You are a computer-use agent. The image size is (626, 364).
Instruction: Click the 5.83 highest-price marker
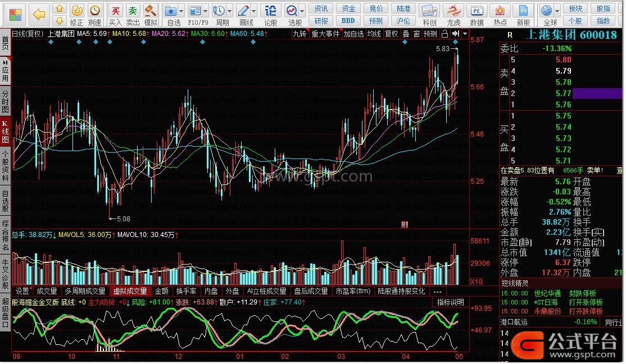point(443,49)
